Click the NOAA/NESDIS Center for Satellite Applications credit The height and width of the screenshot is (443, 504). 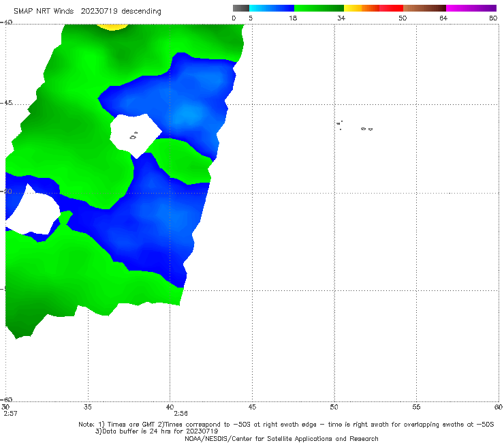click(x=281, y=439)
